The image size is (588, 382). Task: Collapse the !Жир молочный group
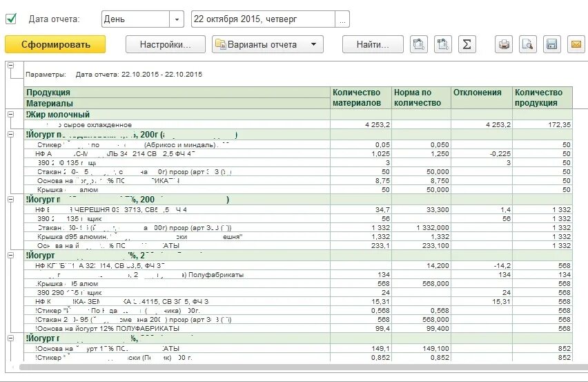click(11, 115)
